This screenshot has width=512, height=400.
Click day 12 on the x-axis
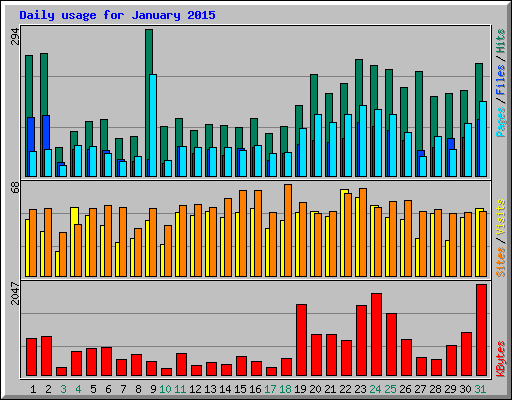195,389
